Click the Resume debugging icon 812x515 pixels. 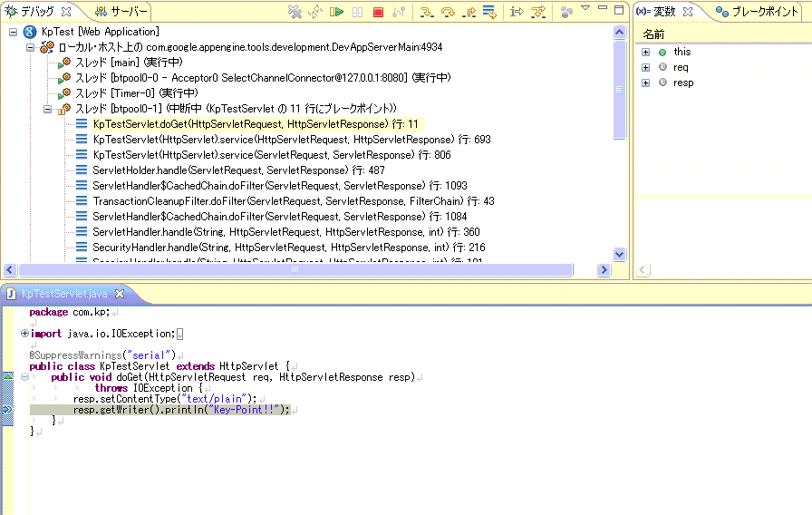click(336, 12)
